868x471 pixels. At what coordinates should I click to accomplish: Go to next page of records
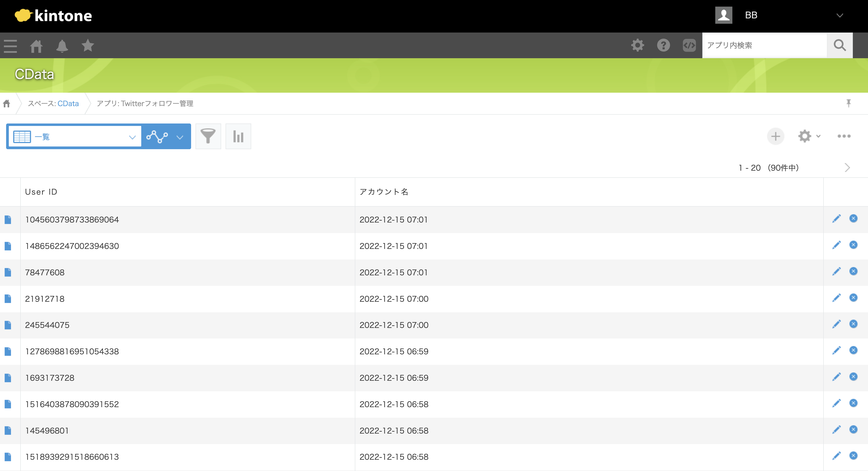[847, 168]
